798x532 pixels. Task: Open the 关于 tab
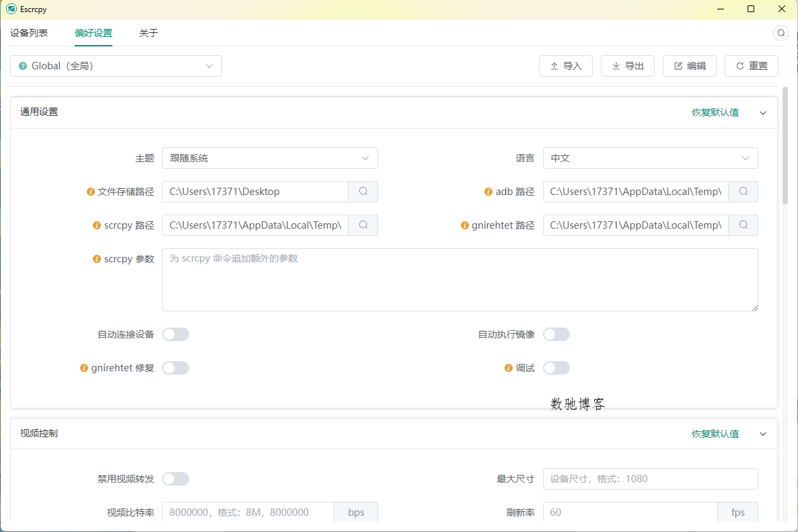coord(149,33)
